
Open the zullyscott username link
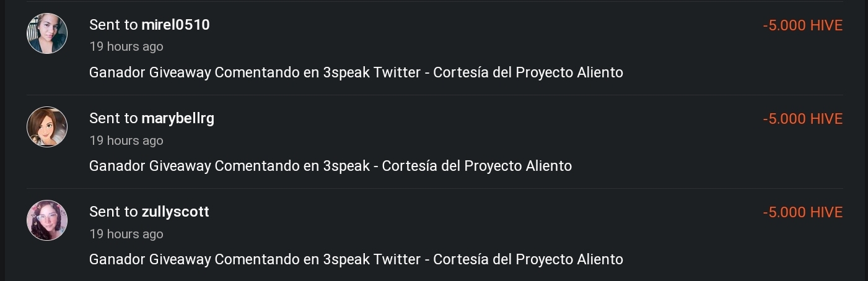[x=175, y=212]
